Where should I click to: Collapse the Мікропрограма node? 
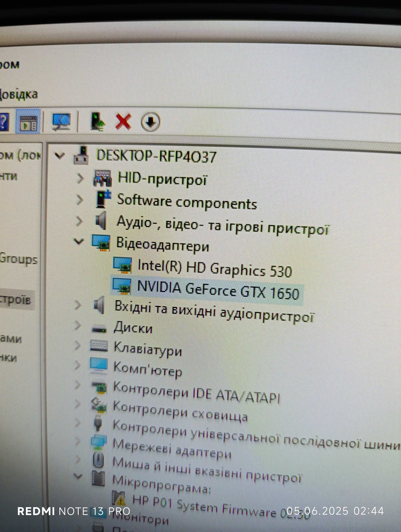(x=78, y=476)
